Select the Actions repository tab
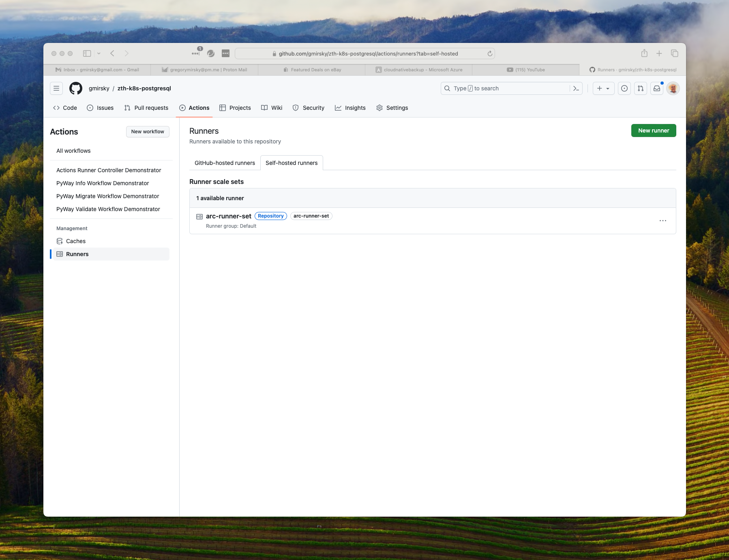This screenshot has height=560, width=729. click(194, 108)
